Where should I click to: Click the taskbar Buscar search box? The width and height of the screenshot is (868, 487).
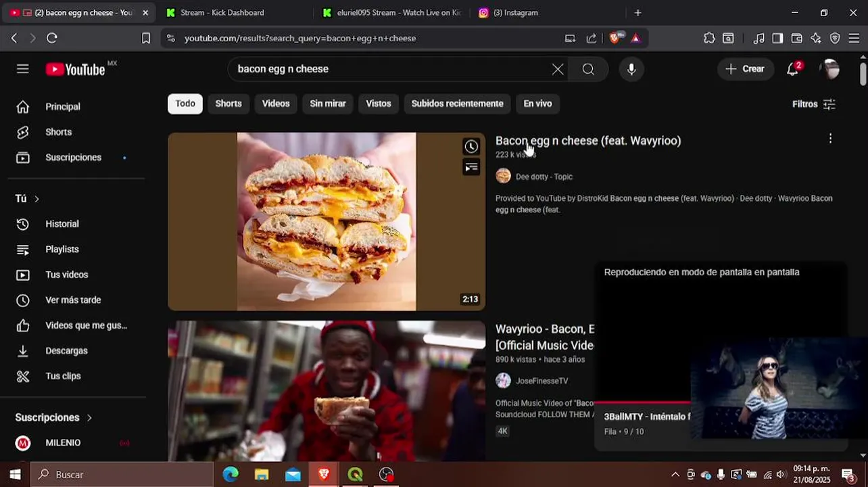[x=122, y=475]
